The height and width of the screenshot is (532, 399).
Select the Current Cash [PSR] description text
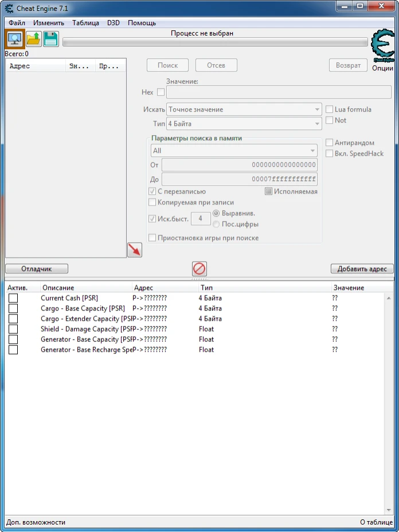point(69,298)
